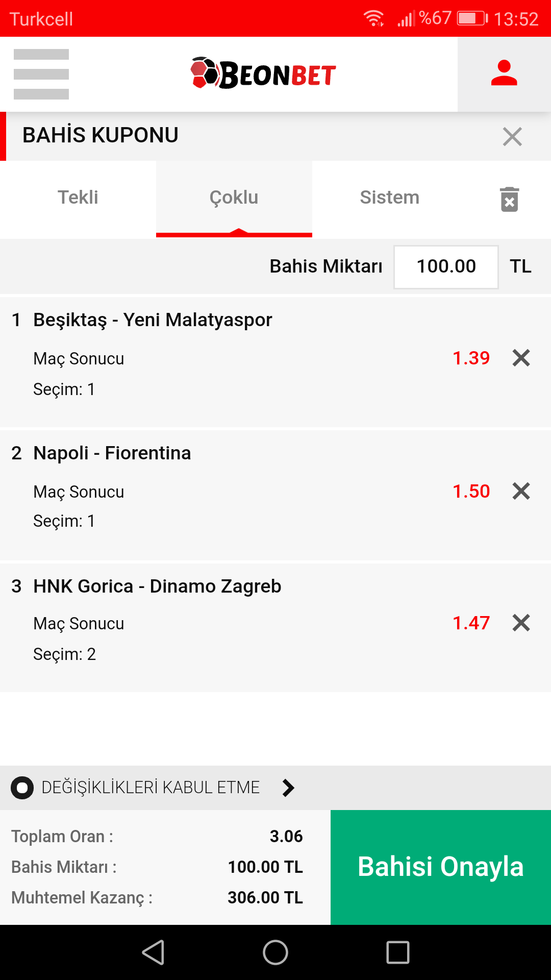Clear all bets with trash icon
Screen dimensions: 551x980
509,199
